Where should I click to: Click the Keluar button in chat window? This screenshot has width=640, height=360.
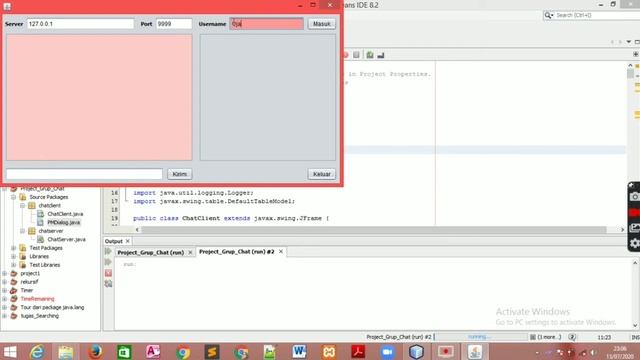[322, 174]
